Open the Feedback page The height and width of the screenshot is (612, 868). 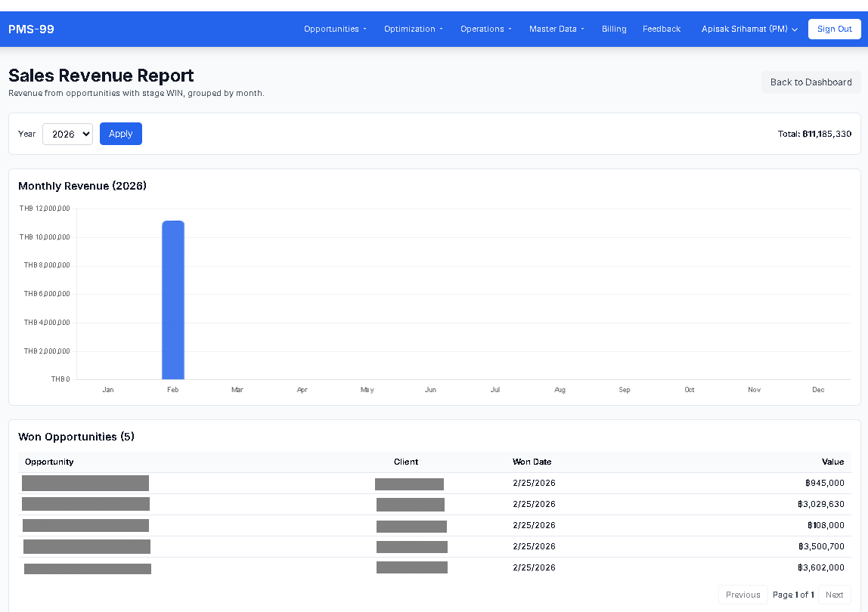click(x=662, y=29)
